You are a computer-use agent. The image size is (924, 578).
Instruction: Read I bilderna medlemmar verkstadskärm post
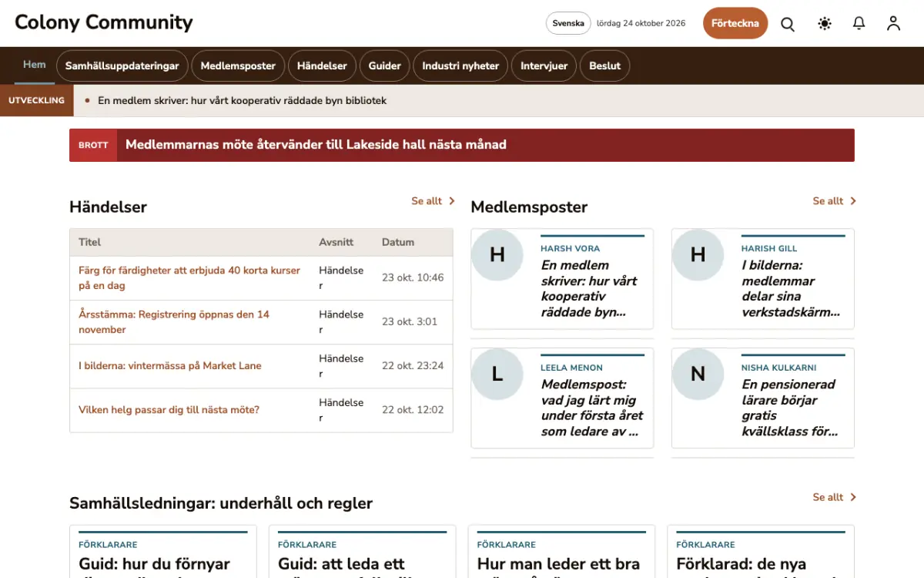coord(791,288)
